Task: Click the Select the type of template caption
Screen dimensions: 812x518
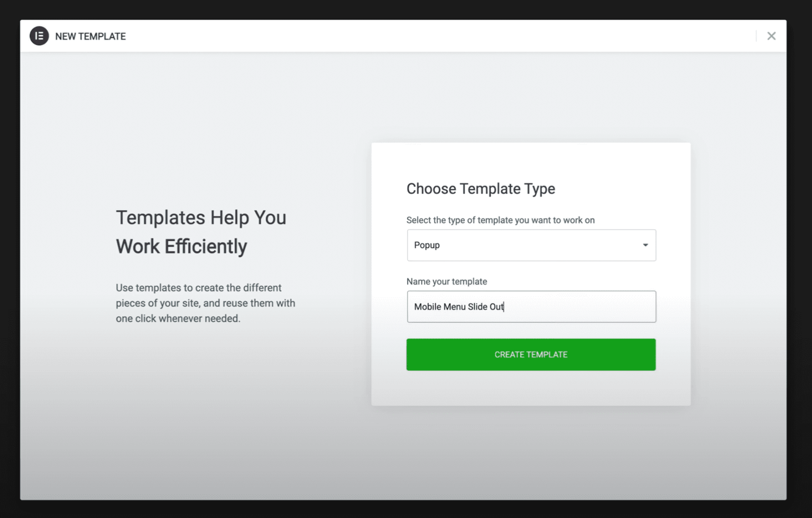Action: tap(500, 220)
